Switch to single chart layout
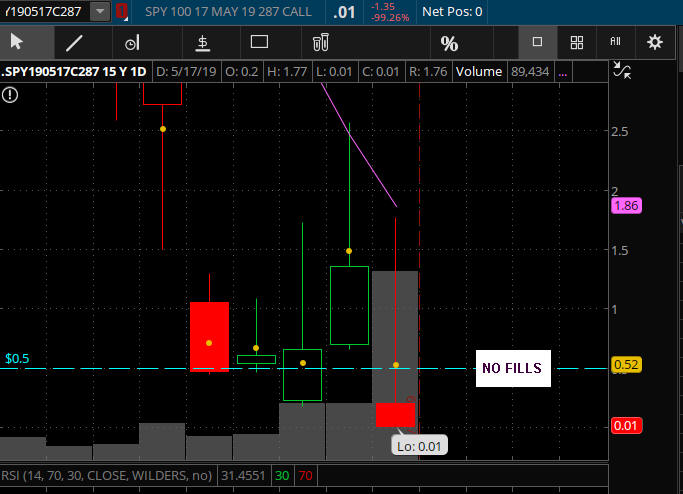Screen dimensions: 683x494 [x=538, y=42]
